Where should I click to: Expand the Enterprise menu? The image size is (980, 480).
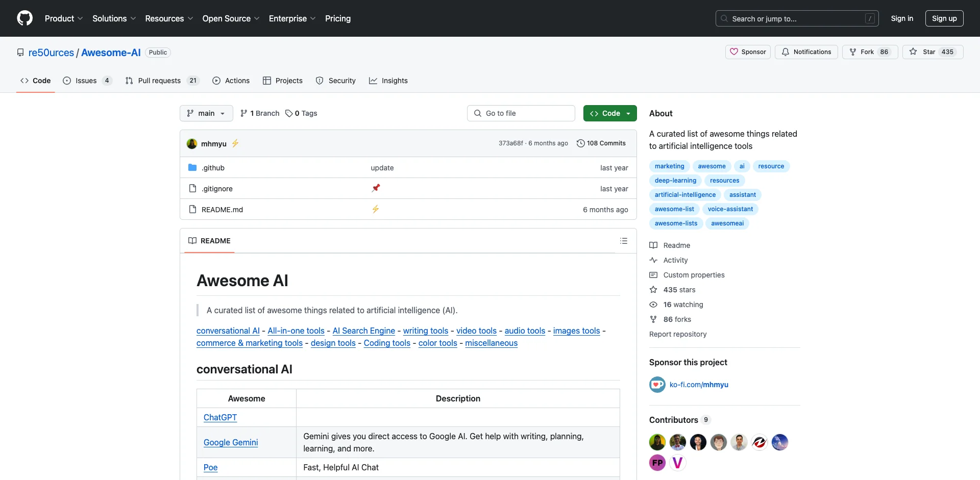pyautogui.click(x=292, y=18)
